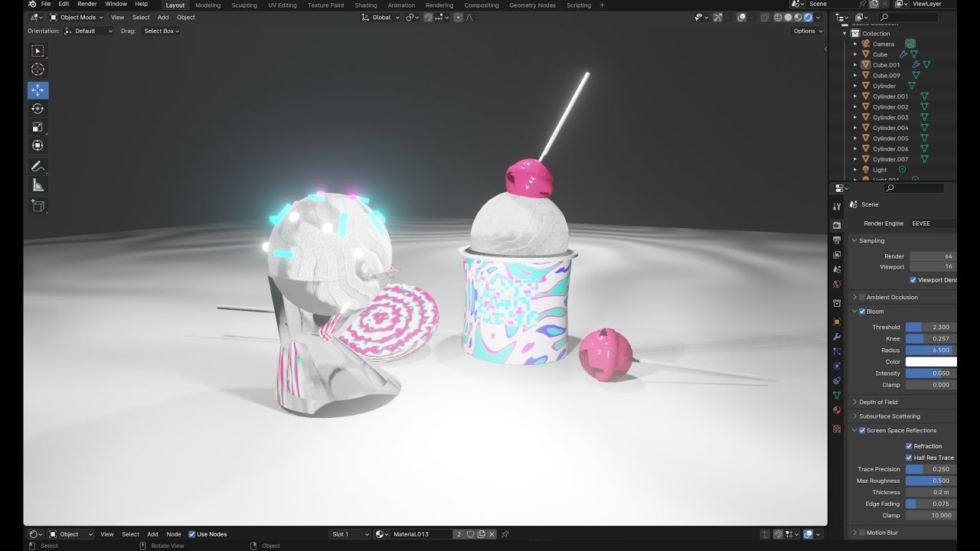Open the Orientation Default dropdown

coord(89,31)
